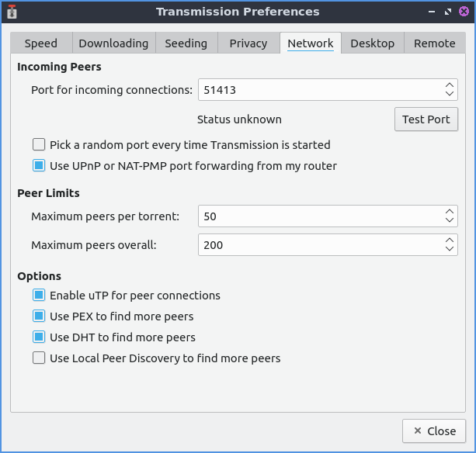
Task: Switch to the Downloading tab
Action: (113, 43)
